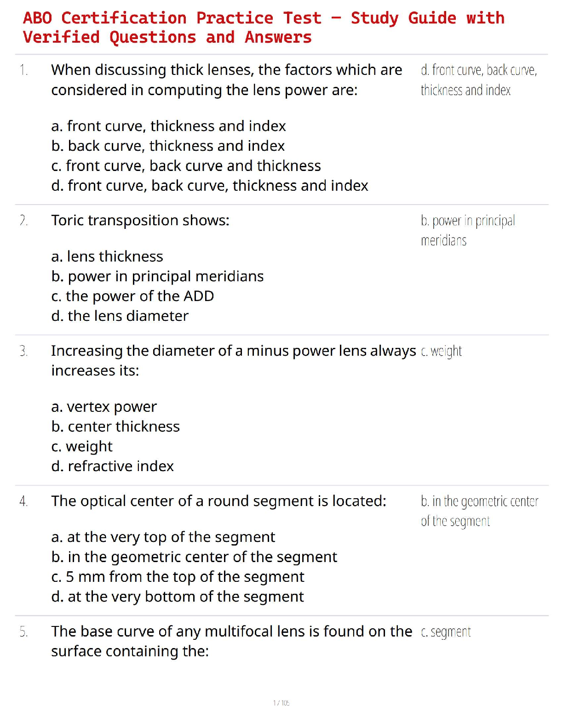Click the right-side answer 'c. weight'
This screenshot has height=728, width=563.
point(441,351)
